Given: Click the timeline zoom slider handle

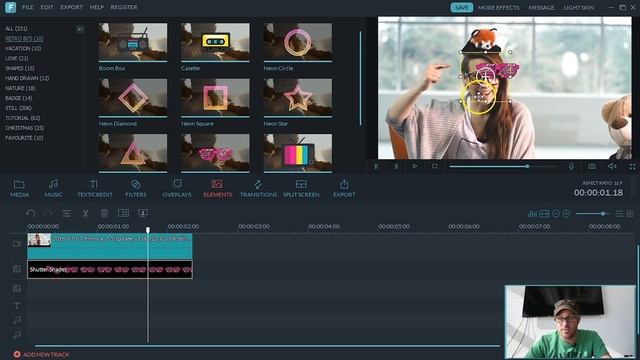Looking at the screenshot, I should pos(603,213).
